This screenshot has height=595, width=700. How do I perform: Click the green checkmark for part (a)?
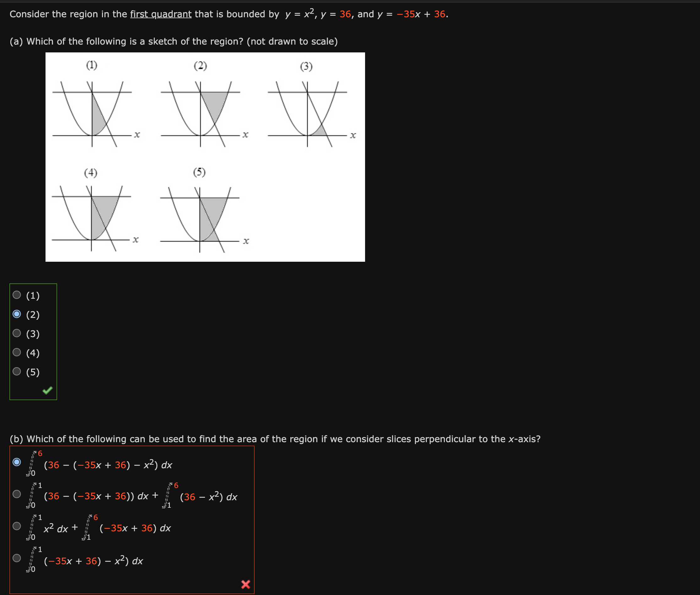[48, 390]
